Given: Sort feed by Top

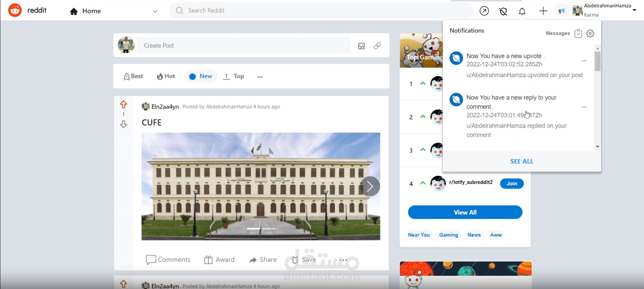Looking at the screenshot, I should click(233, 76).
